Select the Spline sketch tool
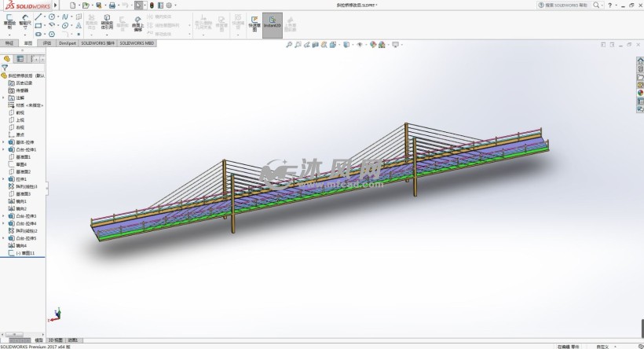 (x=65, y=17)
